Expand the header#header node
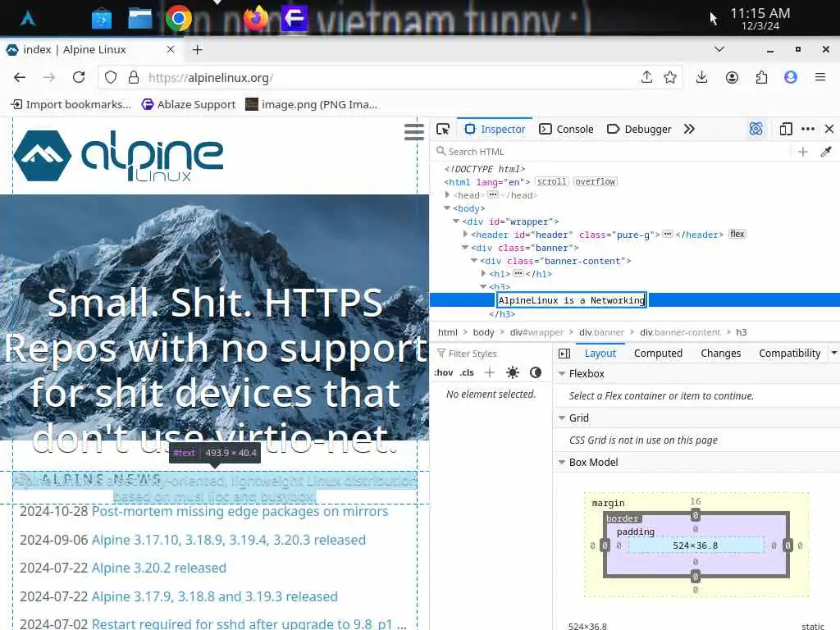This screenshot has width=840, height=630. (466, 234)
